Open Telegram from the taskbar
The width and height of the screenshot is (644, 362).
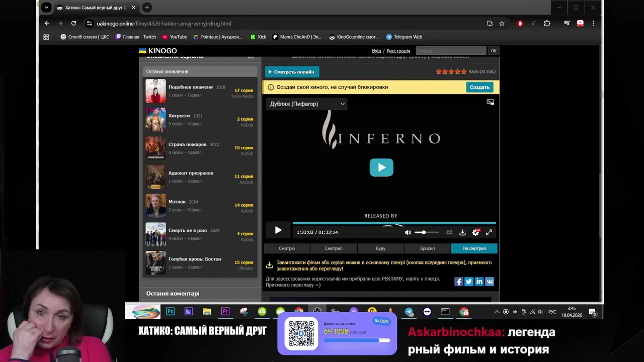[409, 312]
